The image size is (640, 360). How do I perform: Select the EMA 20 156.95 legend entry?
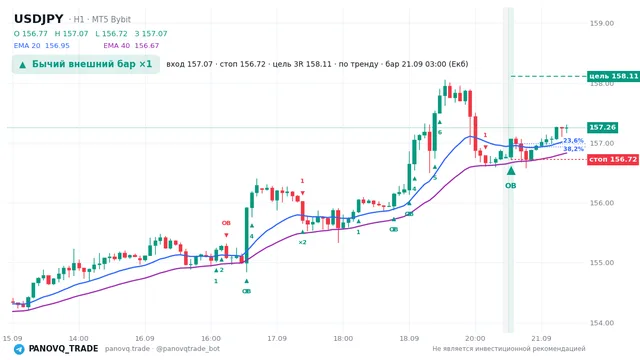pyautogui.click(x=42, y=46)
